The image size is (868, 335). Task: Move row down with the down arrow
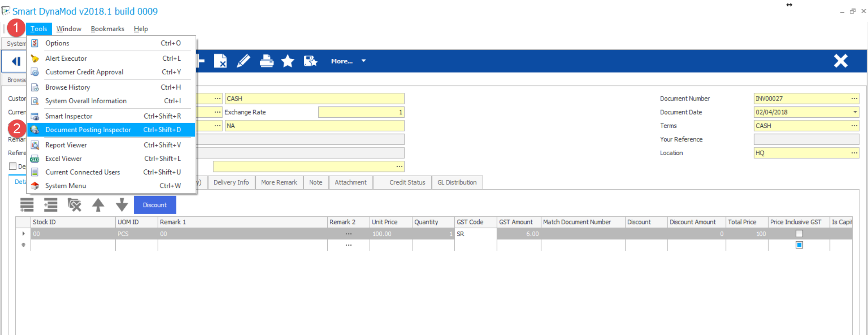122,205
